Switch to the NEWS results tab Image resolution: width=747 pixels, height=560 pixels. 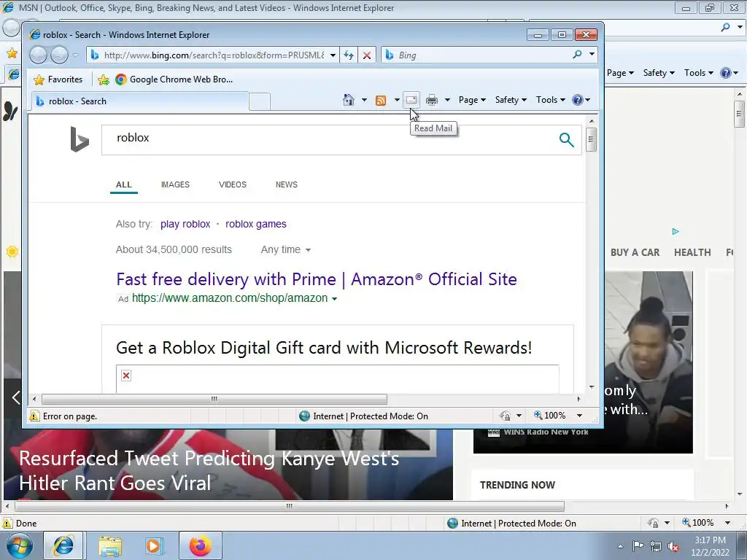point(286,184)
